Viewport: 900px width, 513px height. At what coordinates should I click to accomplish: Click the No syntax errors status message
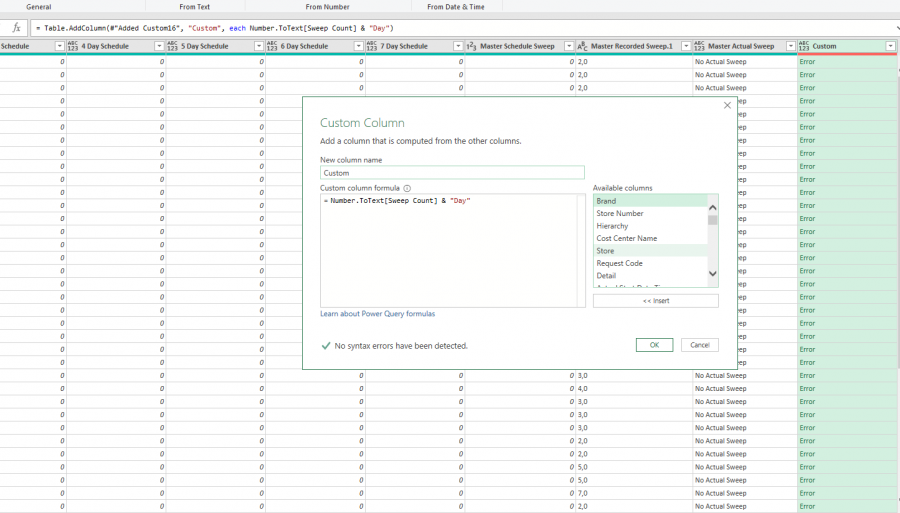pyautogui.click(x=401, y=346)
